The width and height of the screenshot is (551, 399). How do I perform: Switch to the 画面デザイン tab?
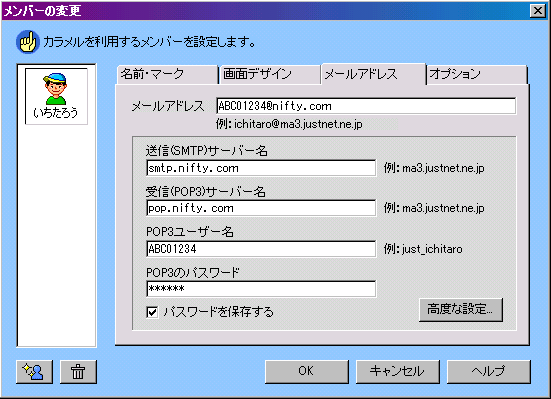(x=270, y=74)
